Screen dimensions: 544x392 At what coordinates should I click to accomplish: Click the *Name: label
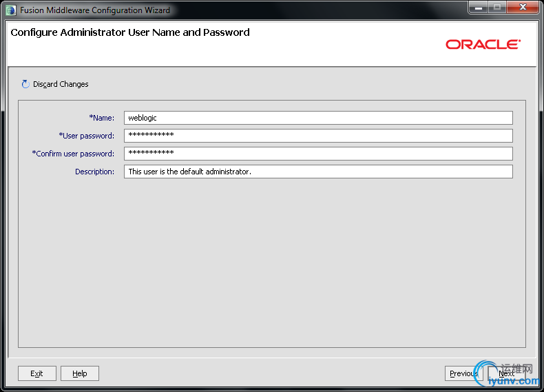(102, 118)
